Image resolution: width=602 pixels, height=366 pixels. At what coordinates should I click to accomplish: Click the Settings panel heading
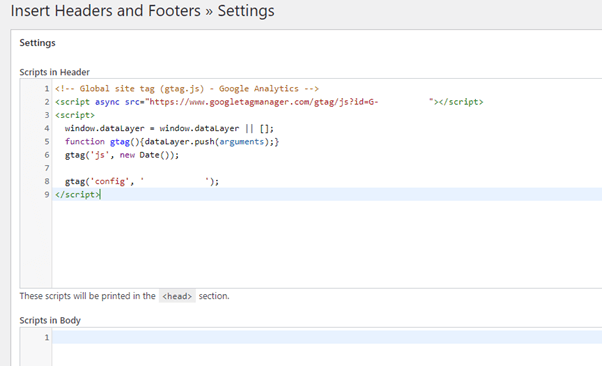pyautogui.click(x=37, y=43)
